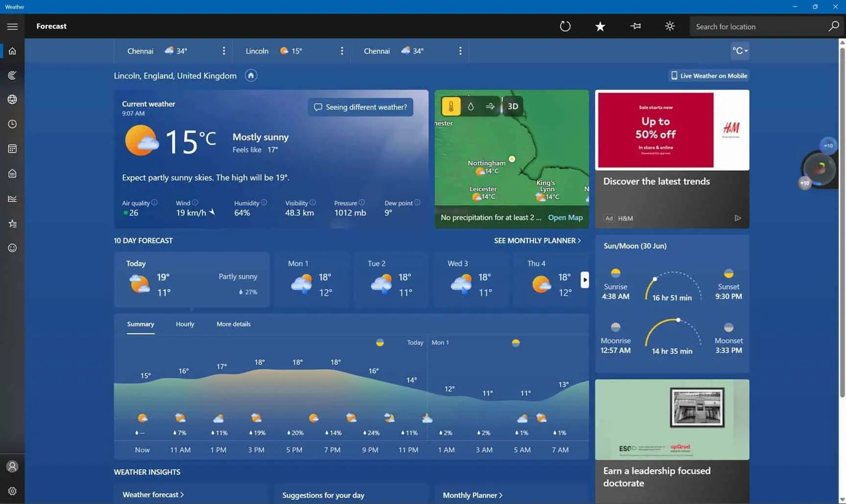The width and height of the screenshot is (846, 504).
Task: Open the map with the Open Map link
Action: [565, 217]
